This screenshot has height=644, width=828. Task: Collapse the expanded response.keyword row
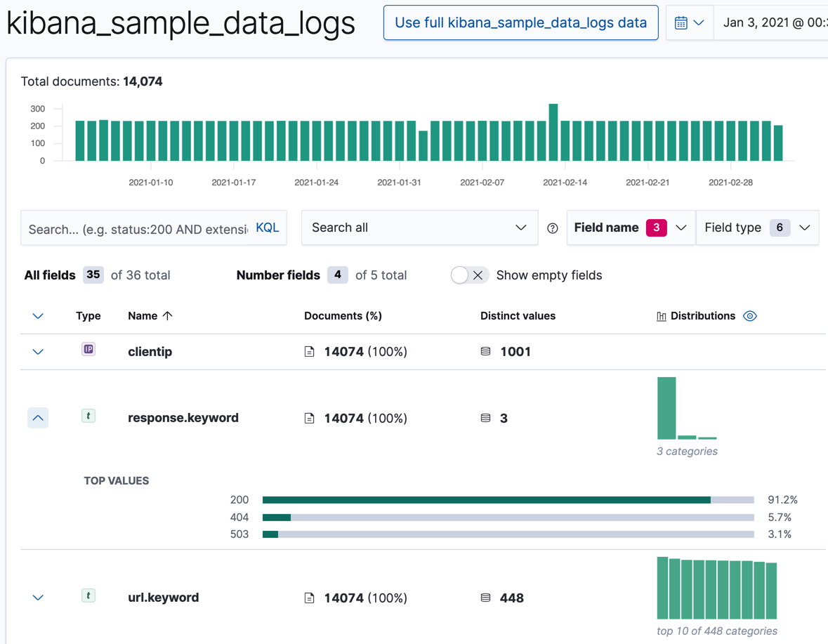(38, 418)
